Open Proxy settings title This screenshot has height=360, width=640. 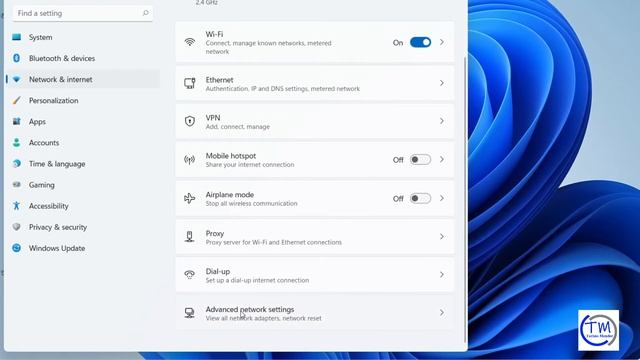[215, 233]
